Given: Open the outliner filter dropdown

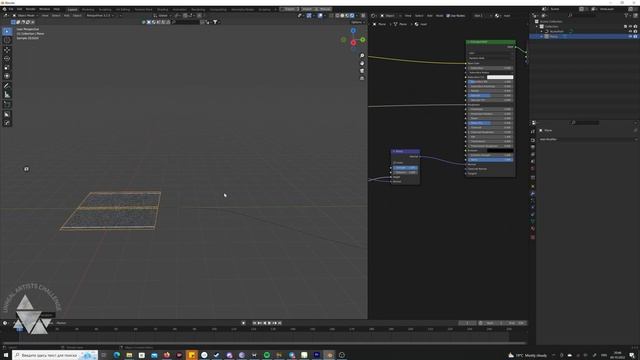Looking at the screenshot, I should 627,16.
